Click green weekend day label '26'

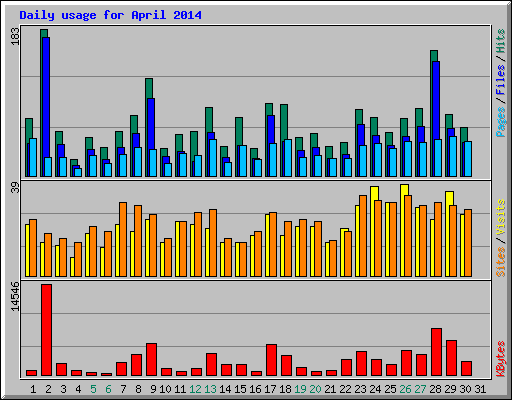405,389
